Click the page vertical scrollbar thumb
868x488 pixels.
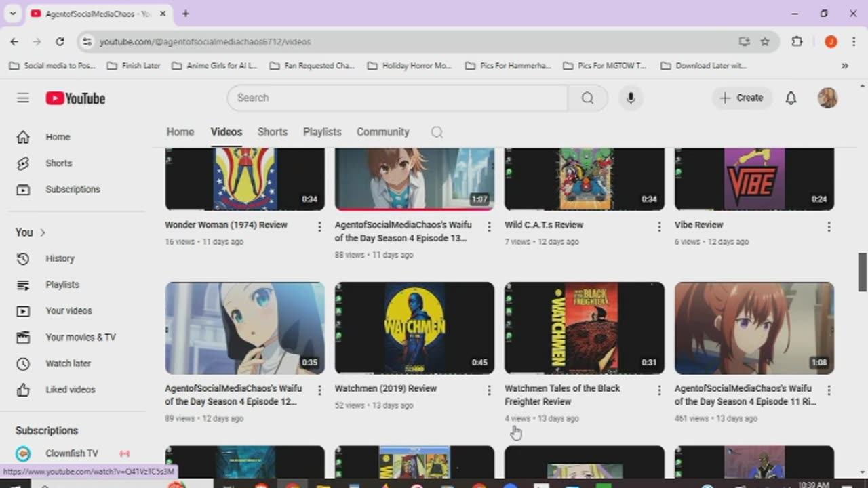tap(862, 272)
